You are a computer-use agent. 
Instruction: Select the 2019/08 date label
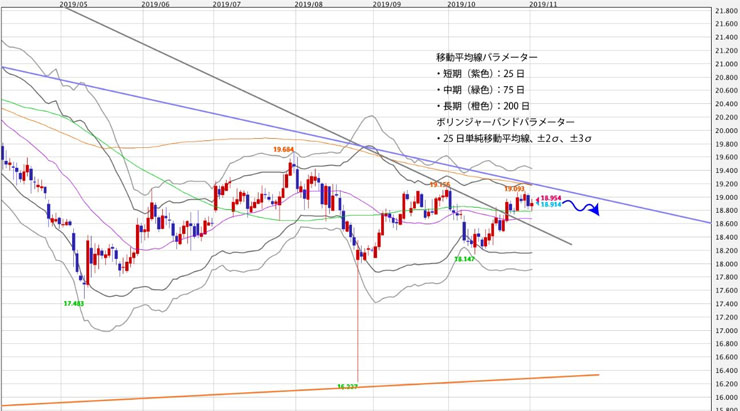(309, 4)
